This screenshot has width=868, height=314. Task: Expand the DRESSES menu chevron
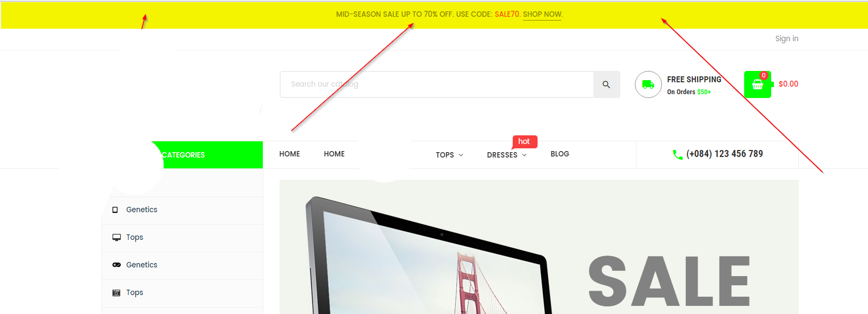click(524, 155)
